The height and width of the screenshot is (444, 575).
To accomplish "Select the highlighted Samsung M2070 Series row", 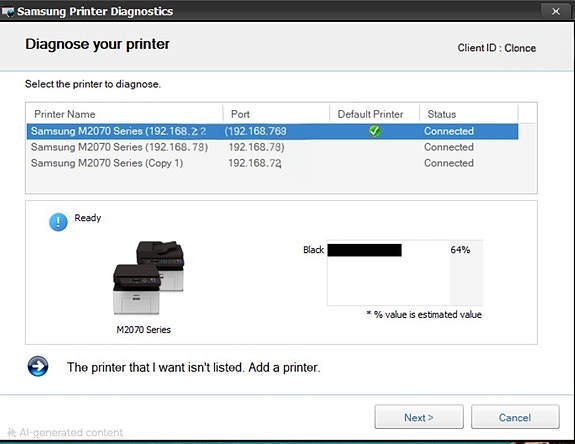I will (272, 131).
